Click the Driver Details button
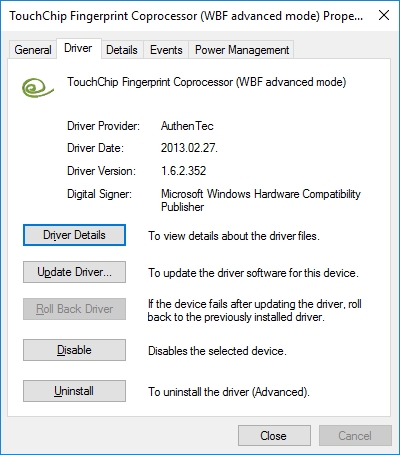The height and width of the screenshot is (455, 400). point(74,235)
